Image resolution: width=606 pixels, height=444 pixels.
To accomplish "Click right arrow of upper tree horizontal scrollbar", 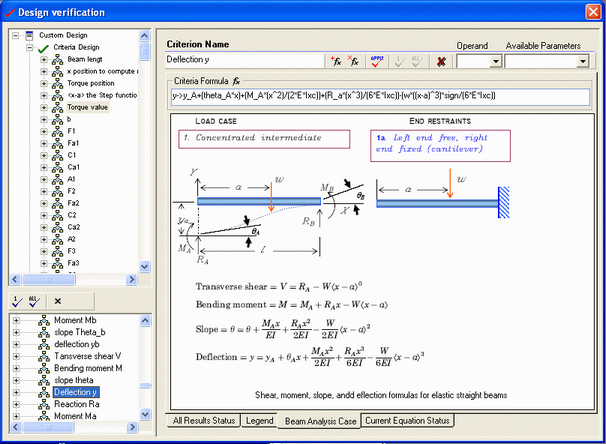I will [x=131, y=279].
